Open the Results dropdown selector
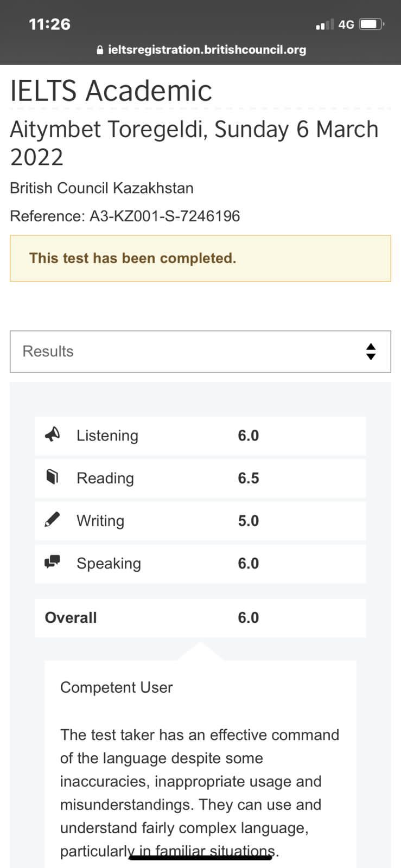Image resolution: width=401 pixels, height=868 pixels. tap(200, 352)
